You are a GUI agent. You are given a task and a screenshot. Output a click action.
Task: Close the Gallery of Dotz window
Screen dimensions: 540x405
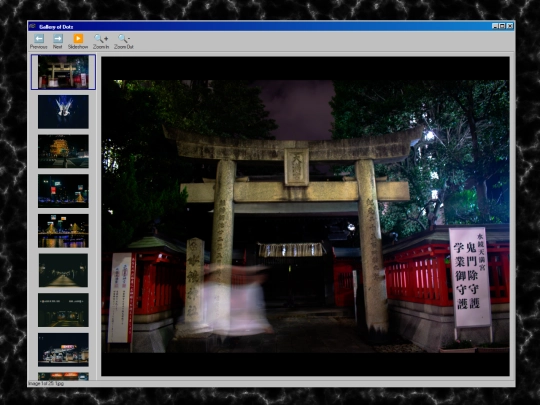pyautogui.click(x=510, y=26)
